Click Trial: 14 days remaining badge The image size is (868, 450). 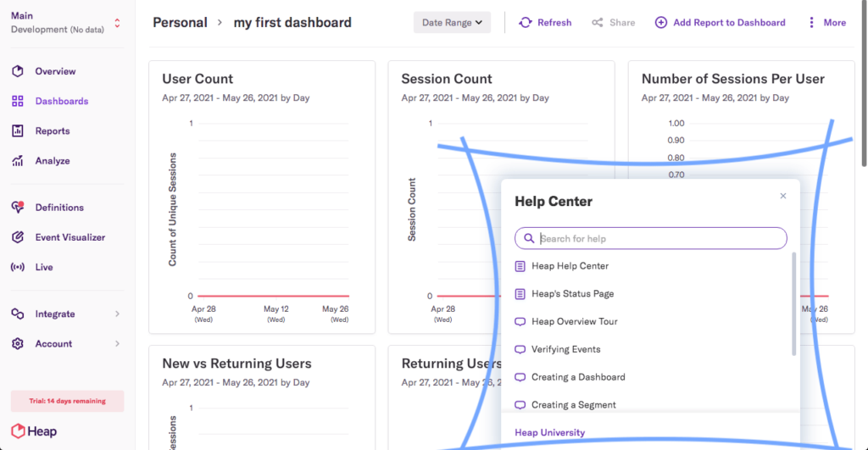point(68,401)
